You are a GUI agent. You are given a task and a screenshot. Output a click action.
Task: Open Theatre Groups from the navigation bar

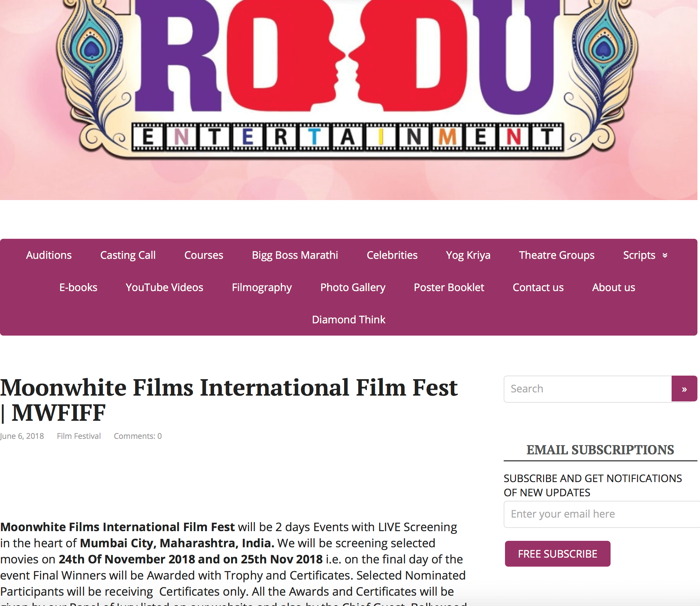[x=557, y=255]
